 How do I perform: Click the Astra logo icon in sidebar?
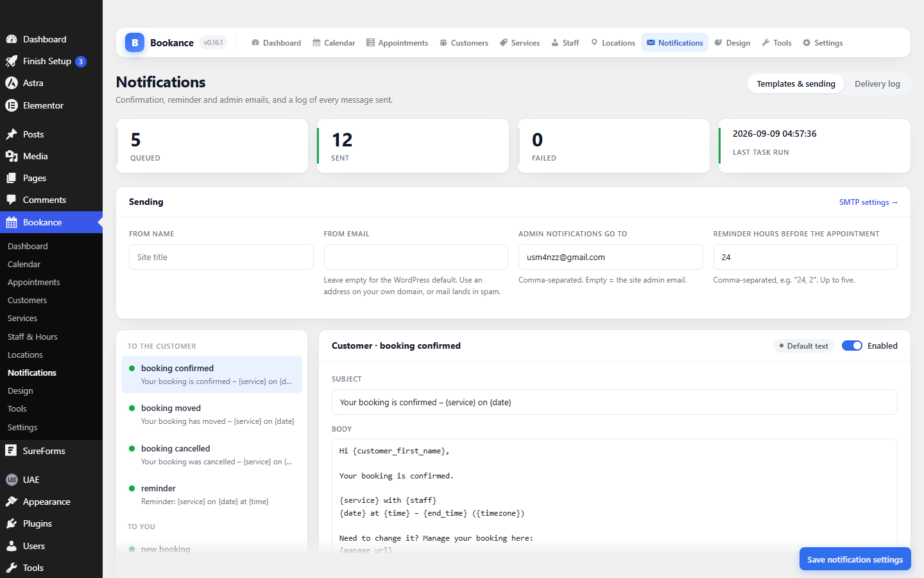(12, 83)
